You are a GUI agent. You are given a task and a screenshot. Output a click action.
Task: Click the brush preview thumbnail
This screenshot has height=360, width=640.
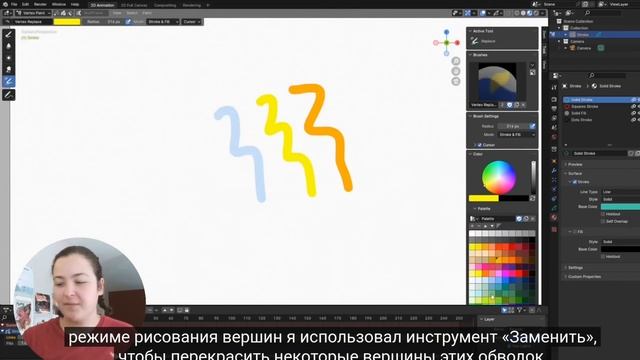coord(497,82)
